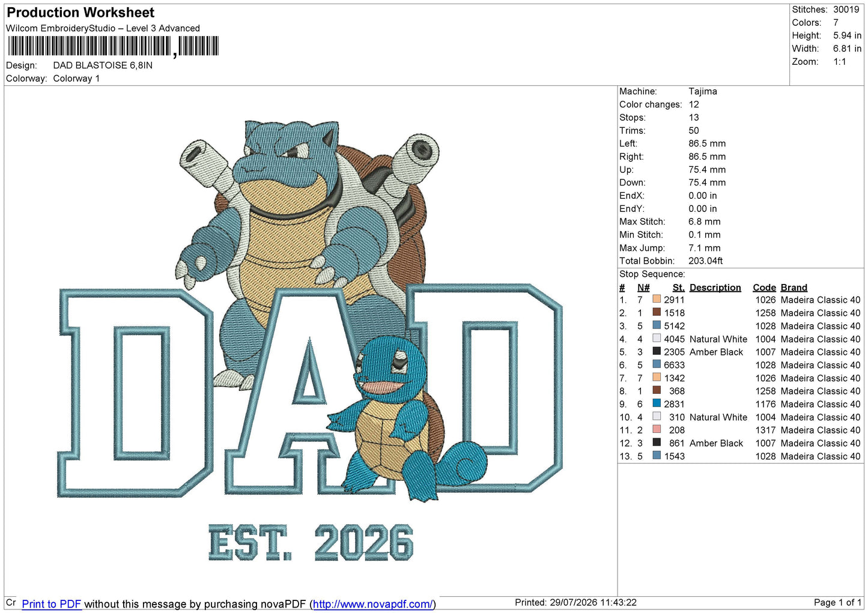
Task: Click the black swatch in stop 5
Action: [x=657, y=351]
